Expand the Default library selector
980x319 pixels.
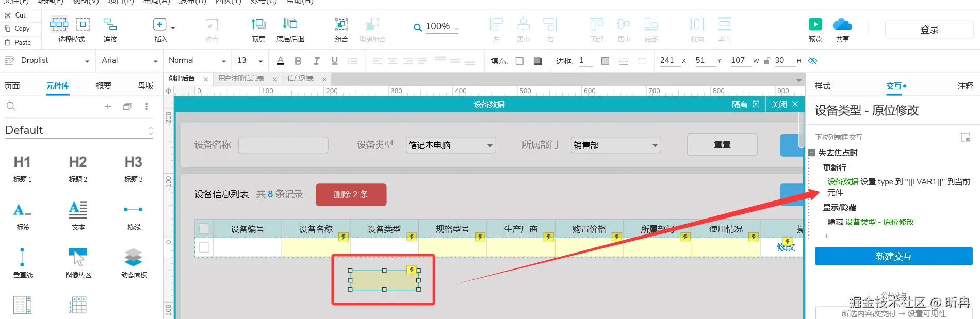[151, 130]
